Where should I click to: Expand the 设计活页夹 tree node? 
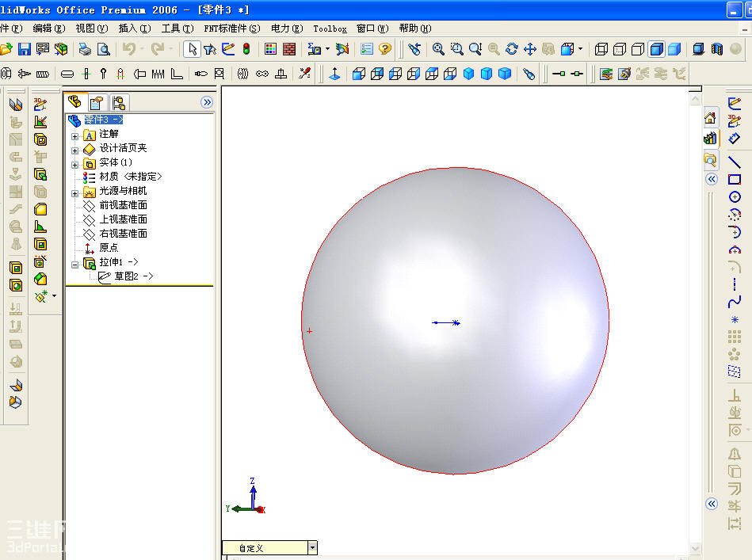coord(74,150)
